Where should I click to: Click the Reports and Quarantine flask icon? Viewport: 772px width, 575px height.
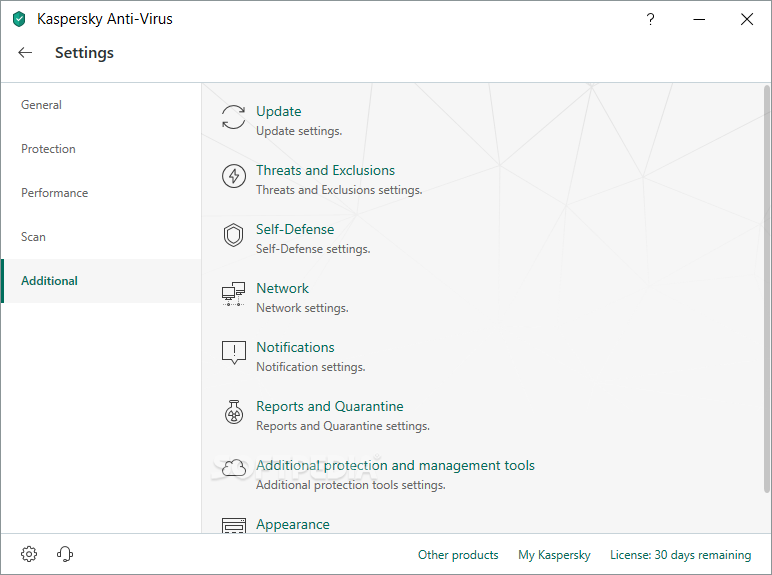(233, 412)
